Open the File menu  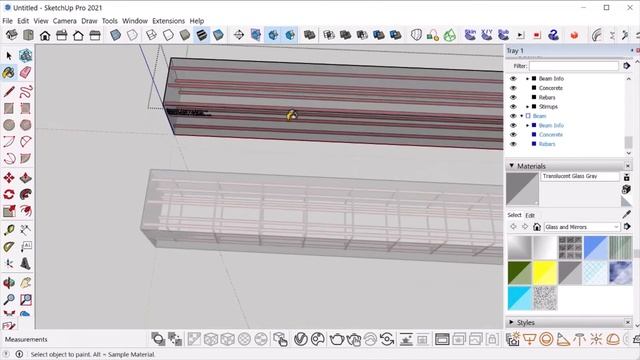(x=7, y=21)
